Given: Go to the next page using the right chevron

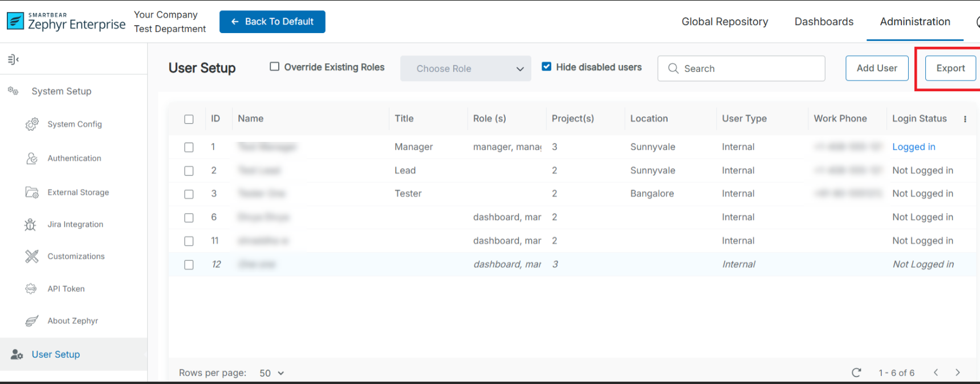Looking at the screenshot, I should click(x=957, y=373).
